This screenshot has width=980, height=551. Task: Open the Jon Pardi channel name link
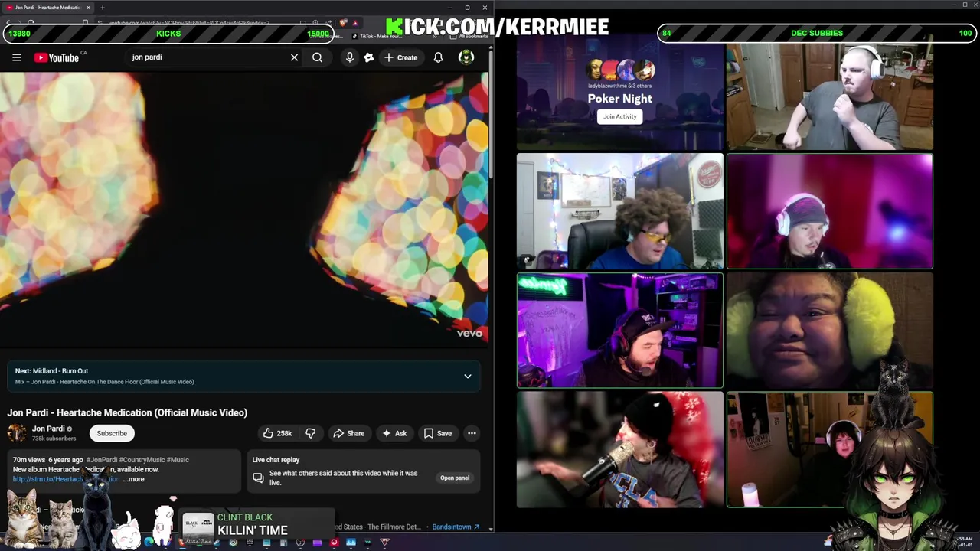(48, 429)
